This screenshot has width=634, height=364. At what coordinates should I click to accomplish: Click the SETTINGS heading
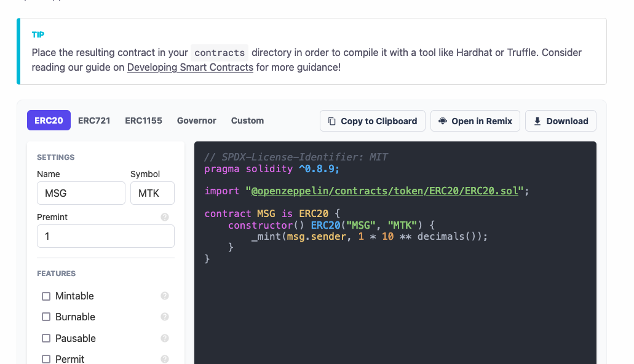pos(56,157)
